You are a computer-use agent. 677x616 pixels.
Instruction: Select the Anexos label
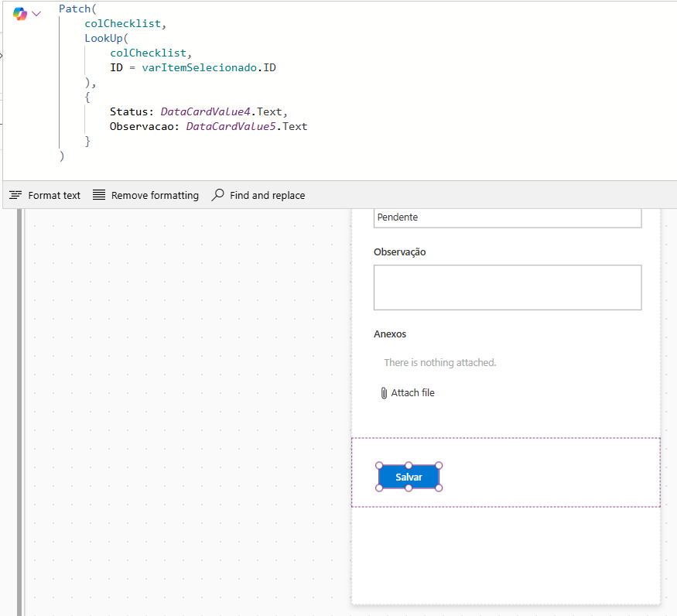tap(390, 334)
